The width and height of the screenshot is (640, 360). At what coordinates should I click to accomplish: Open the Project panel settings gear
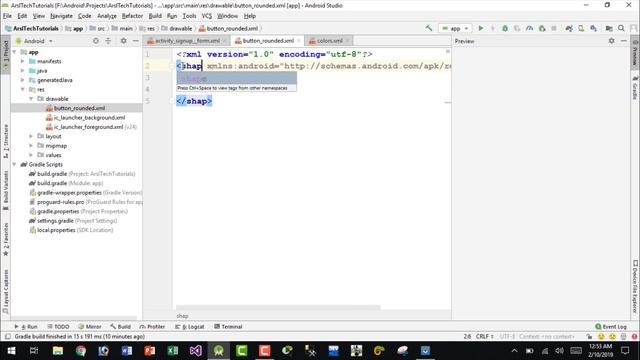(123, 41)
